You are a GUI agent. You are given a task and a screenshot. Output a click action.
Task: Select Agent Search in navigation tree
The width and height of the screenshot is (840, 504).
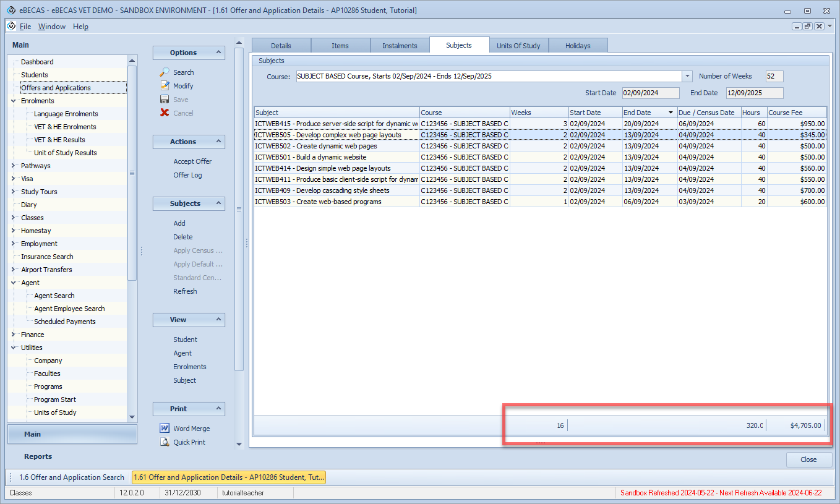[x=54, y=296]
